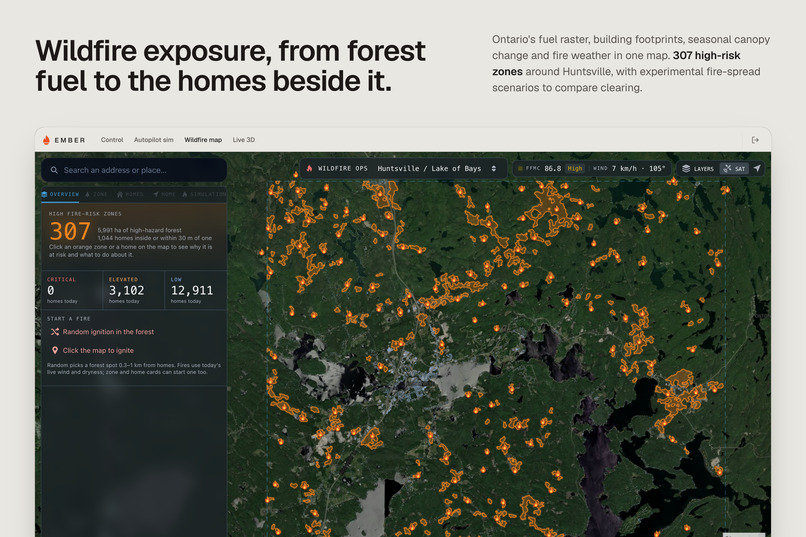806x537 pixels.
Task: Open the Layers panel
Action: tap(698, 169)
